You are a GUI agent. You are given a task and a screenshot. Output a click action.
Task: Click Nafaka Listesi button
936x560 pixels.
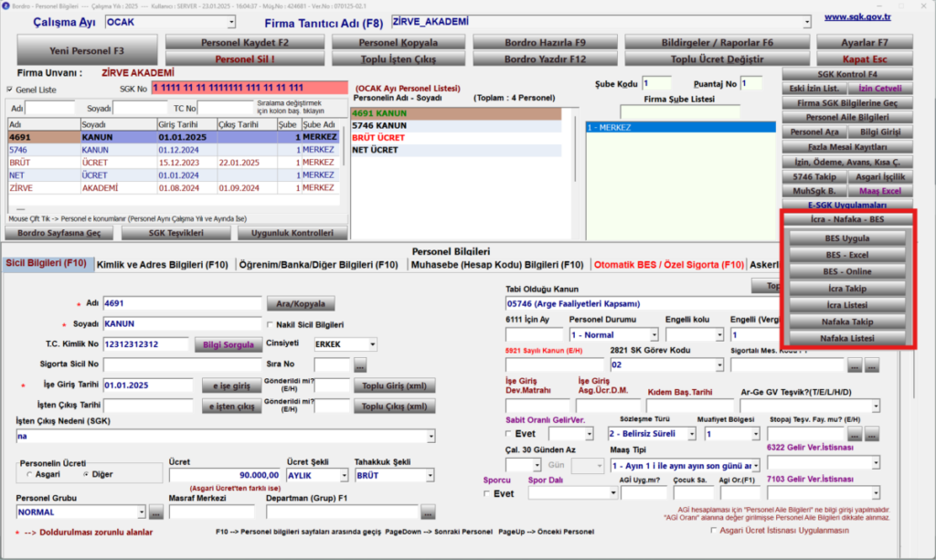pyautogui.click(x=847, y=338)
